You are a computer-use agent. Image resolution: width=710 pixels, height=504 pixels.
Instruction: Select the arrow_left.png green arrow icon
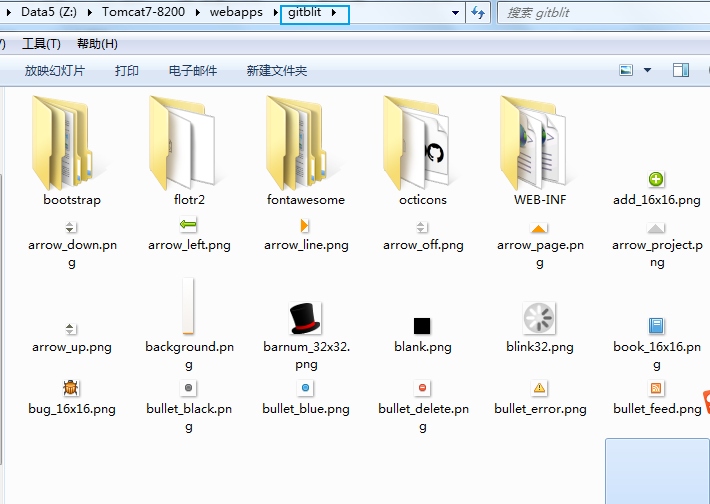click(188, 224)
